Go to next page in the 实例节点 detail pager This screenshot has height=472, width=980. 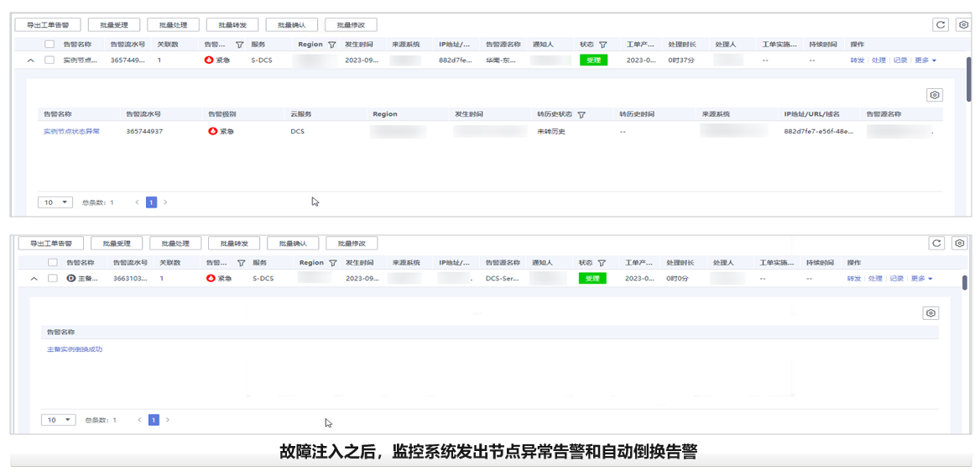[x=165, y=202]
